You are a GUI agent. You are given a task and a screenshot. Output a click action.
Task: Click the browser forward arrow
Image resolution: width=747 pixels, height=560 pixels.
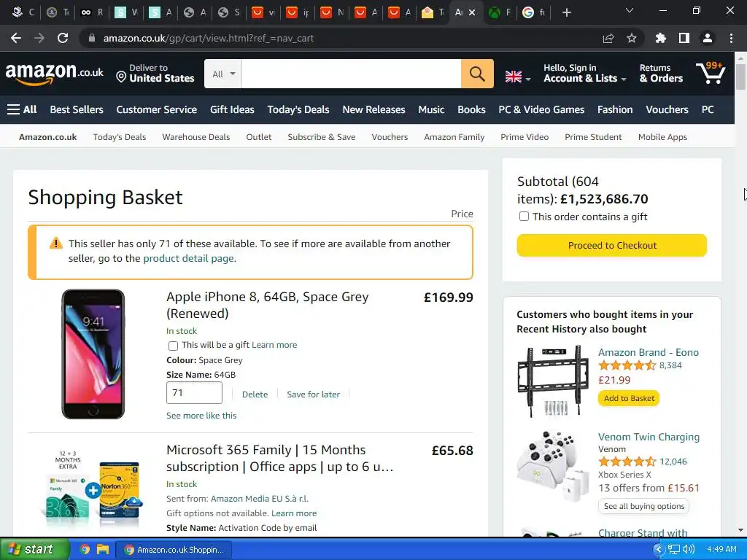[39, 38]
